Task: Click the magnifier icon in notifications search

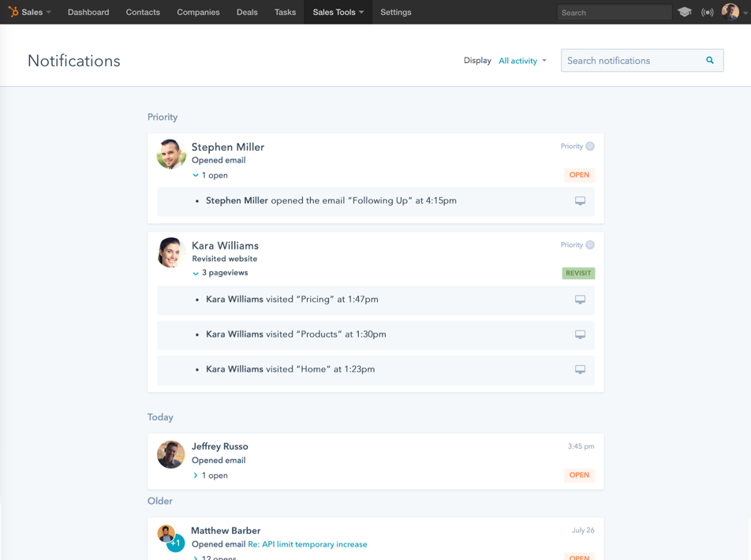Action: (x=710, y=61)
